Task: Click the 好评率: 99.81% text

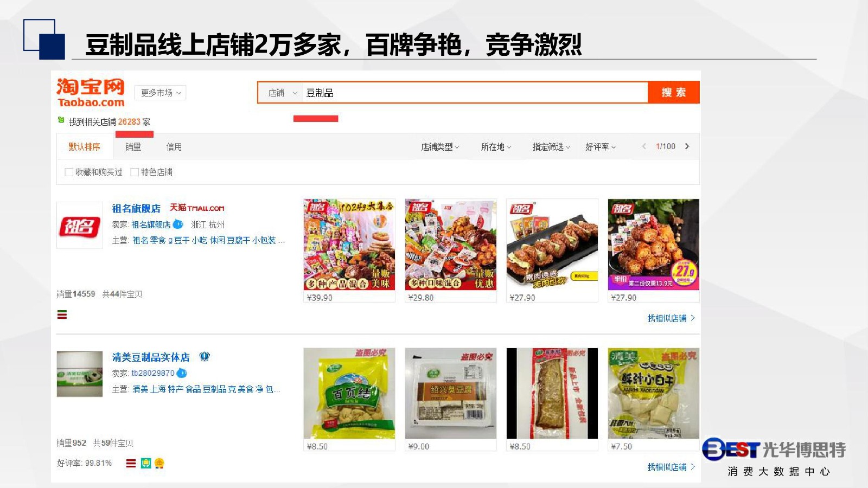Action: pos(85,463)
